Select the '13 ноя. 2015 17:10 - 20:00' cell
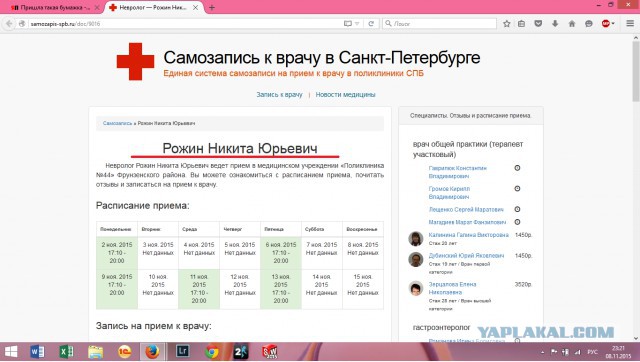Viewport: 640px width, 362px height. [x=281, y=289]
